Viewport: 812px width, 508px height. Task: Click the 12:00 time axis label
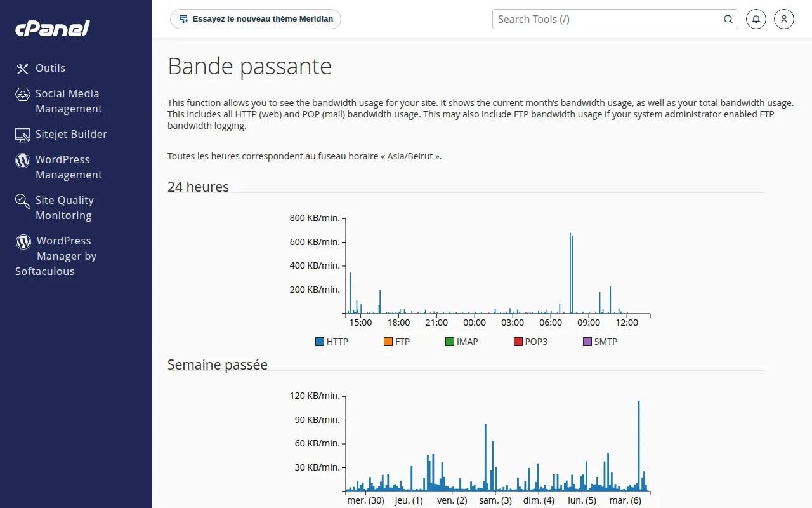tap(627, 323)
